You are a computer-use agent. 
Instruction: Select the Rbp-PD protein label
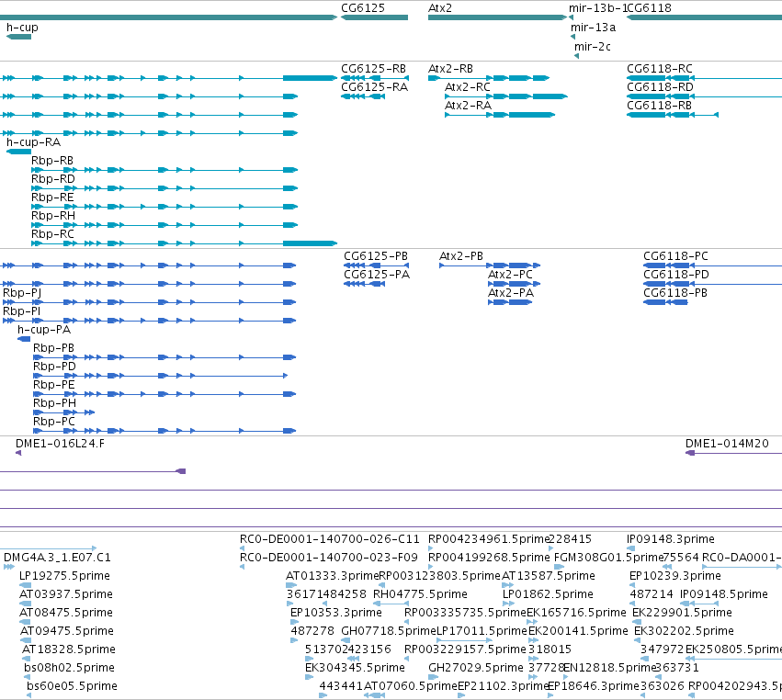coord(54,367)
